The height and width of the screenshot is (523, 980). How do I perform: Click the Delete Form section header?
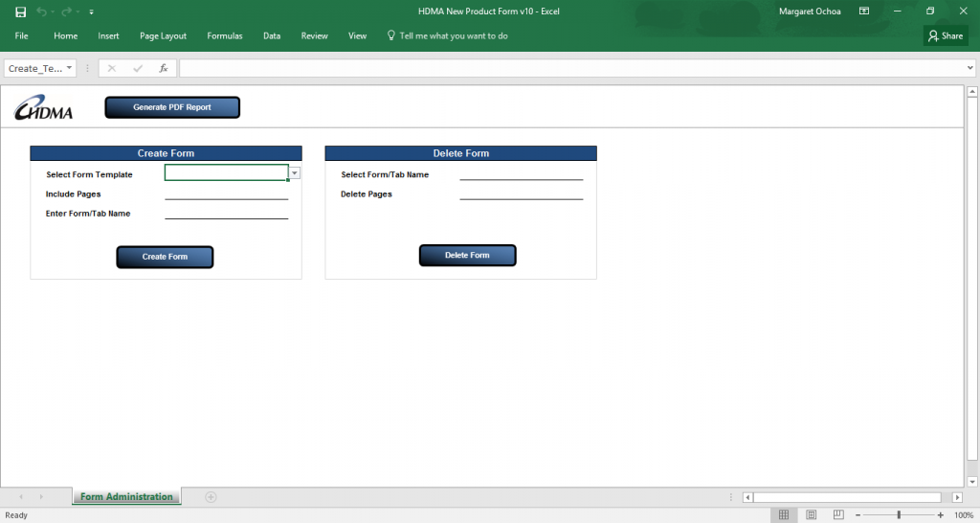[x=460, y=153]
